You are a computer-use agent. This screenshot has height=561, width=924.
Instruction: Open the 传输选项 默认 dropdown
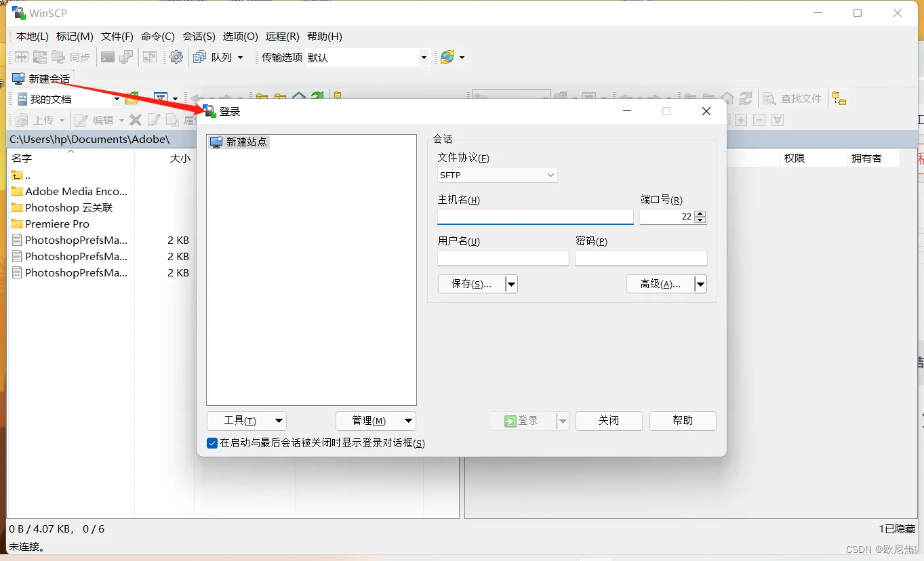tap(423, 58)
